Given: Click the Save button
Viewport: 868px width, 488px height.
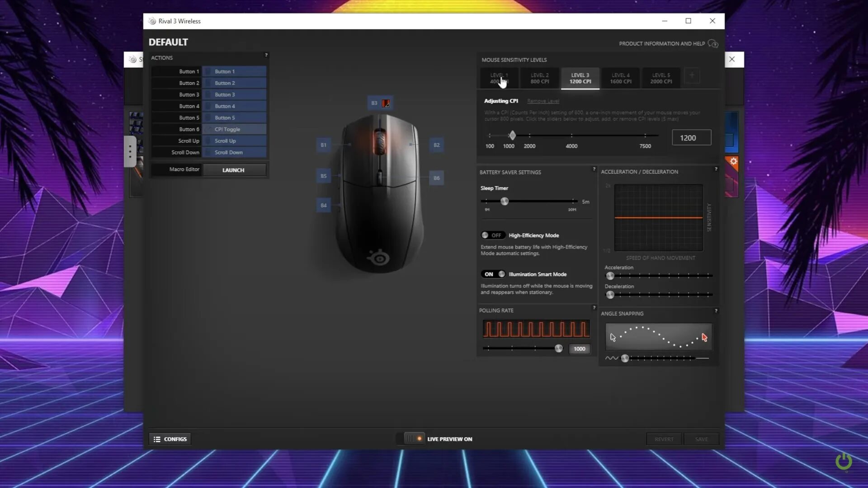Looking at the screenshot, I should 701,439.
